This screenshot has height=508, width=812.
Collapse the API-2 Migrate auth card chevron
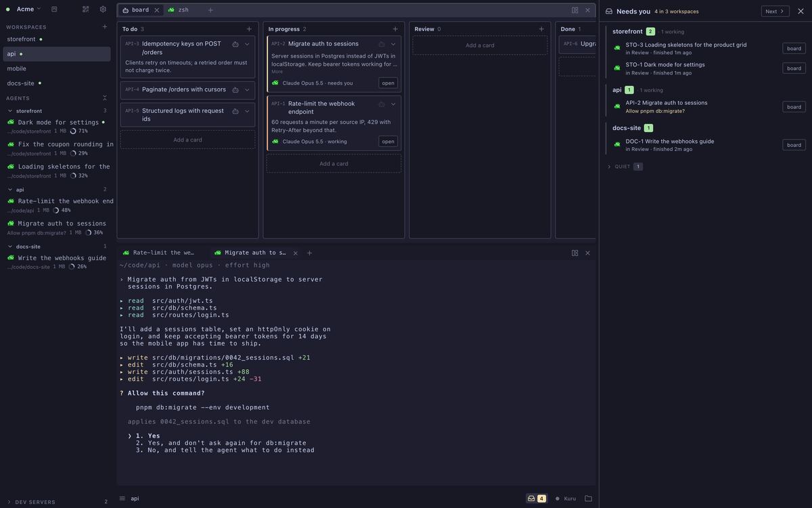(393, 44)
